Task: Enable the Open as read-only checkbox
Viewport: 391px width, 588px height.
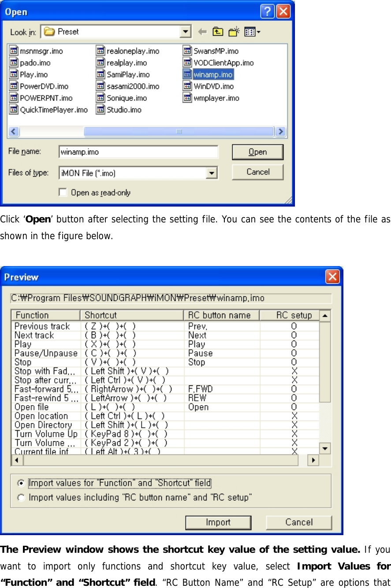Action: pos(63,192)
